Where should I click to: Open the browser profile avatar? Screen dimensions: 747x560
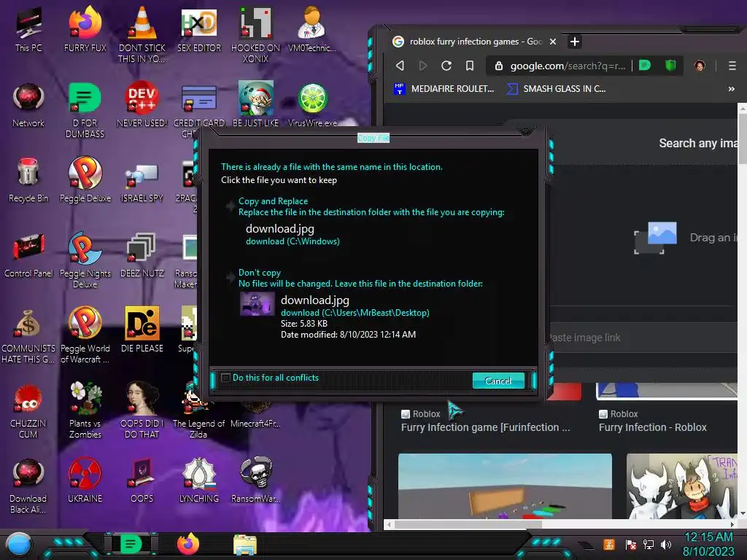coord(700,66)
